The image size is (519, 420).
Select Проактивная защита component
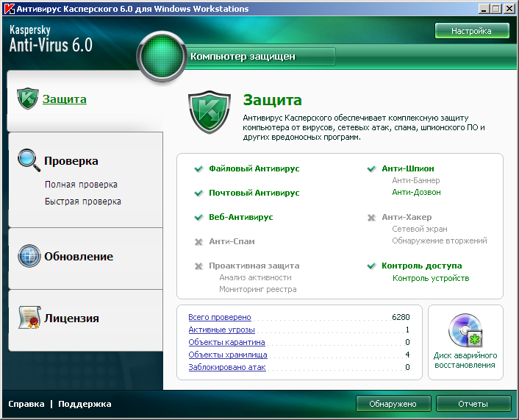(254, 266)
